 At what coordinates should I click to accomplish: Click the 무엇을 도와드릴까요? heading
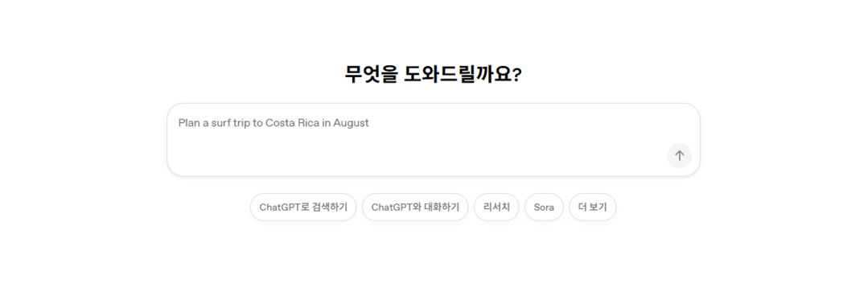coord(433,74)
